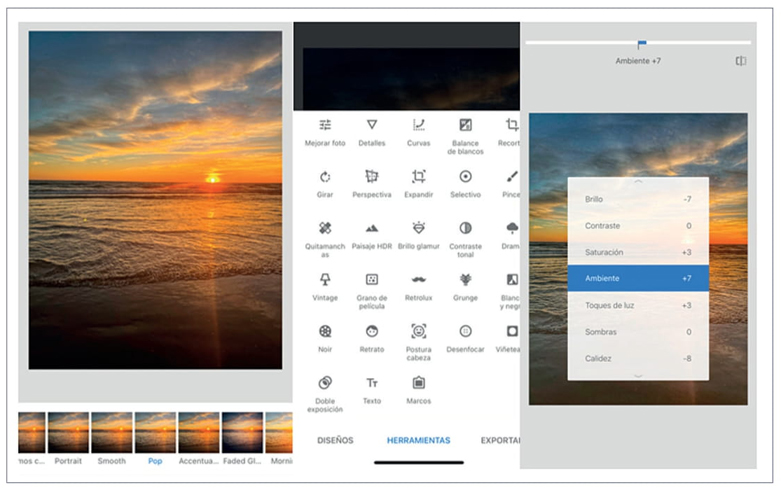Expand adjustment list with upper chevron
The height and width of the screenshot is (488, 781).
point(637,182)
